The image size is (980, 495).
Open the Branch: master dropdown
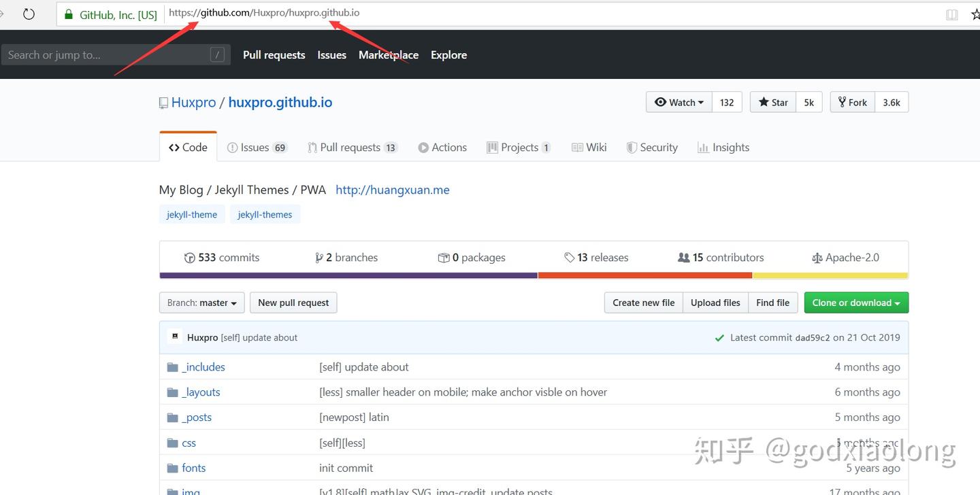[x=201, y=303]
